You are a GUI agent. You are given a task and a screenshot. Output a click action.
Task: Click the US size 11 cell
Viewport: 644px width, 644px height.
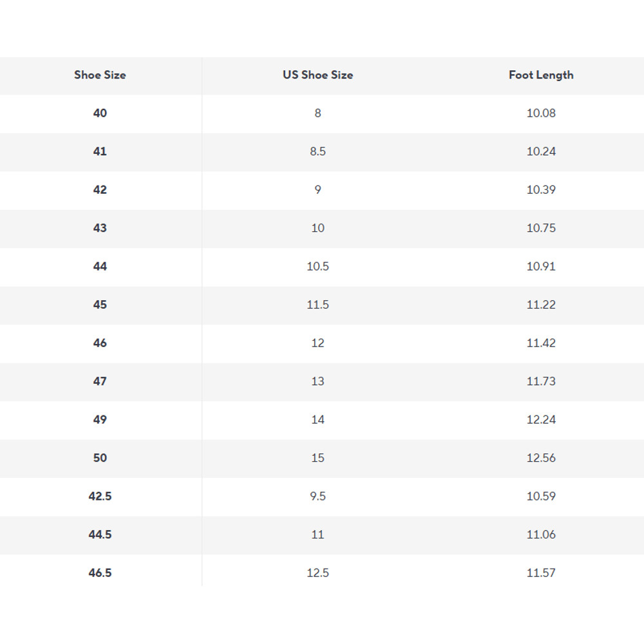317,535
